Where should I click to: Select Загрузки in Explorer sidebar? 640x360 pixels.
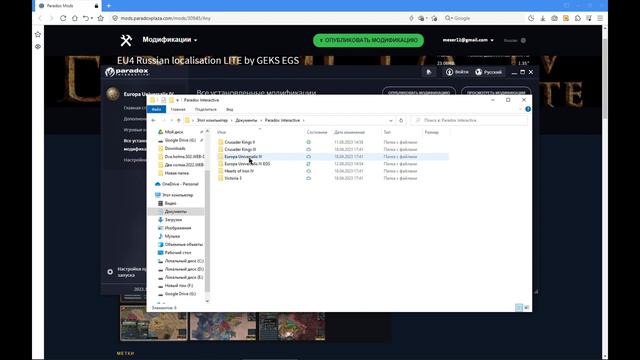coord(173,220)
